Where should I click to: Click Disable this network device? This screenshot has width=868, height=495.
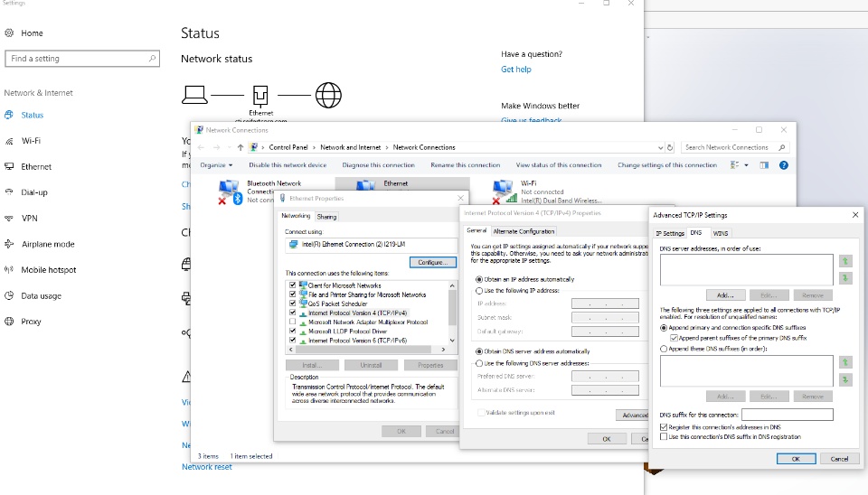[288, 164]
